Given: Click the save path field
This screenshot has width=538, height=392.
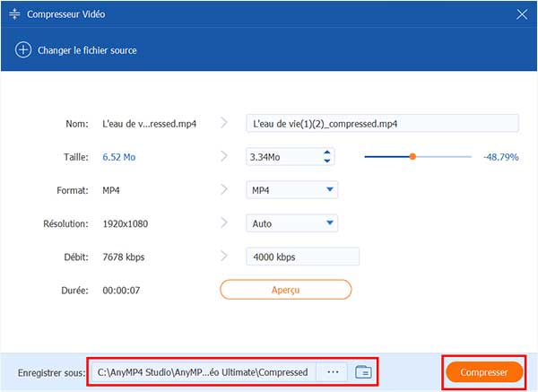Looking at the screenshot, I should point(201,371).
